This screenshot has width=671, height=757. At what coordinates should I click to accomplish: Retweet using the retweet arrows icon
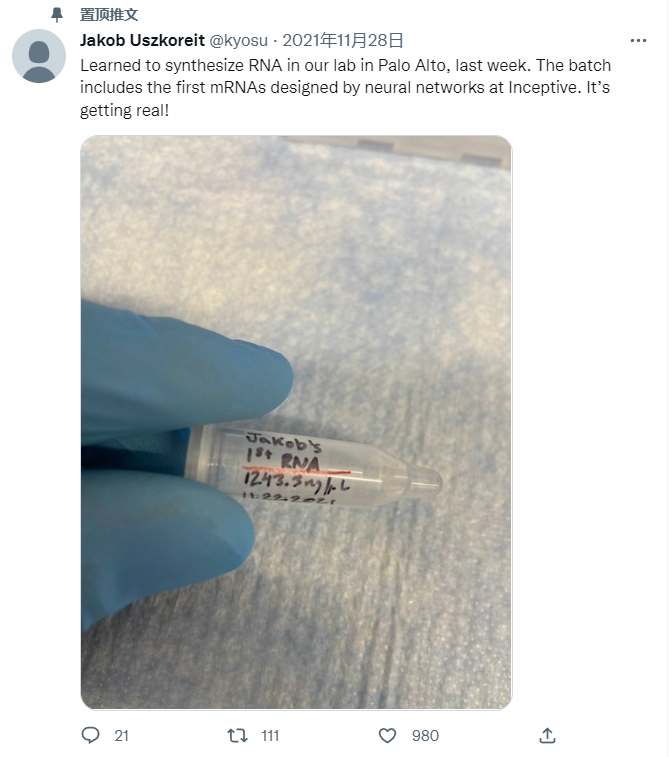(x=238, y=736)
